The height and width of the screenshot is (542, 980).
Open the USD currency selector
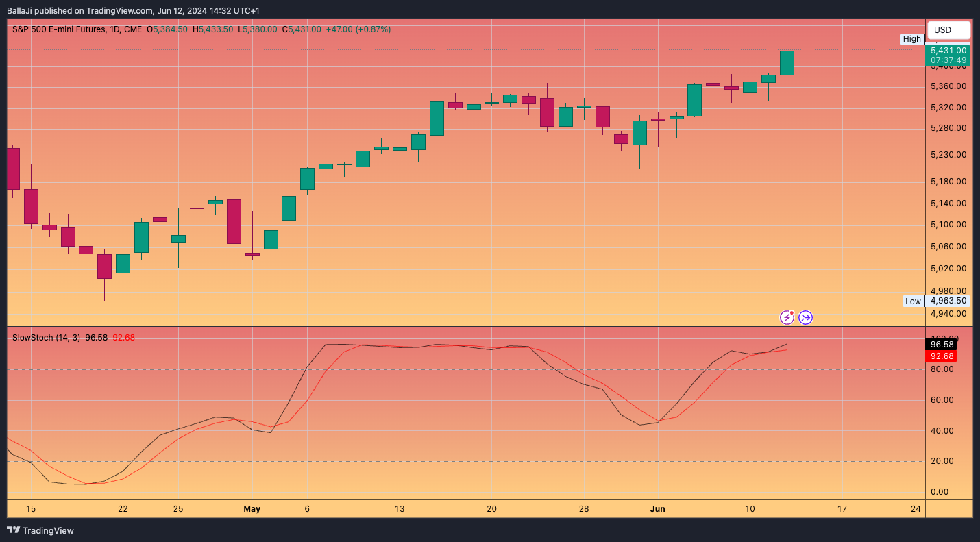click(948, 29)
